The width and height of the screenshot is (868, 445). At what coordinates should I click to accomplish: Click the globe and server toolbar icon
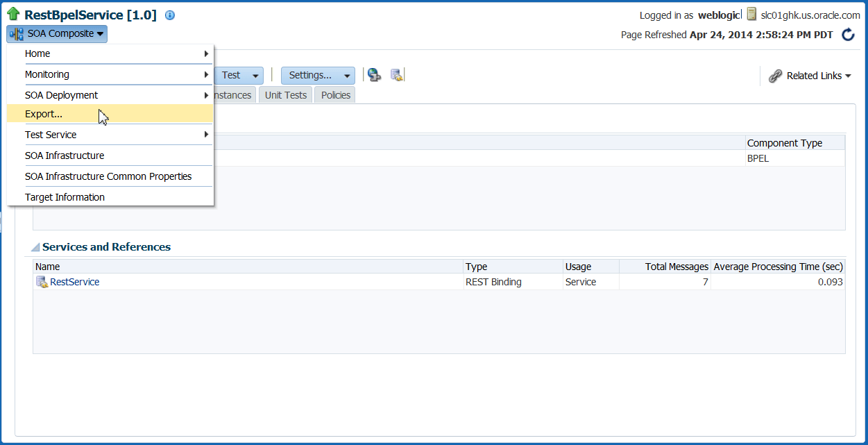click(375, 75)
